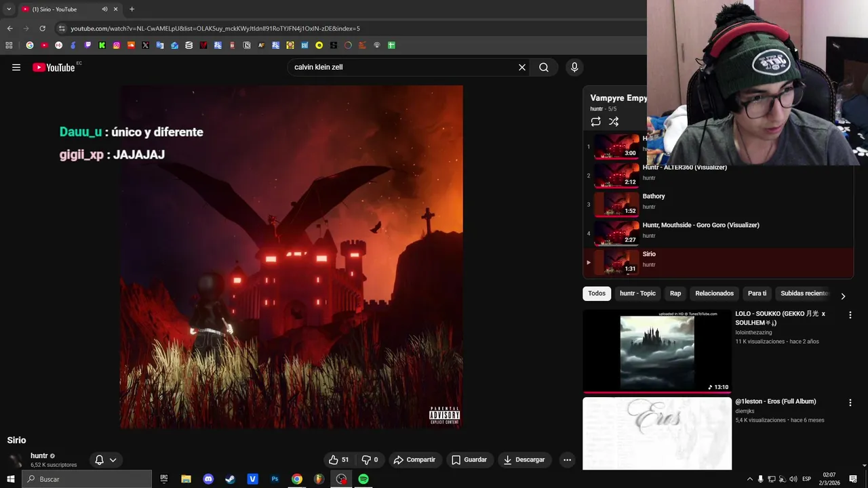This screenshot has width=868, height=488.
Task: Mute the Sirio - YouTube tab audio
Action: pos(104,9)
